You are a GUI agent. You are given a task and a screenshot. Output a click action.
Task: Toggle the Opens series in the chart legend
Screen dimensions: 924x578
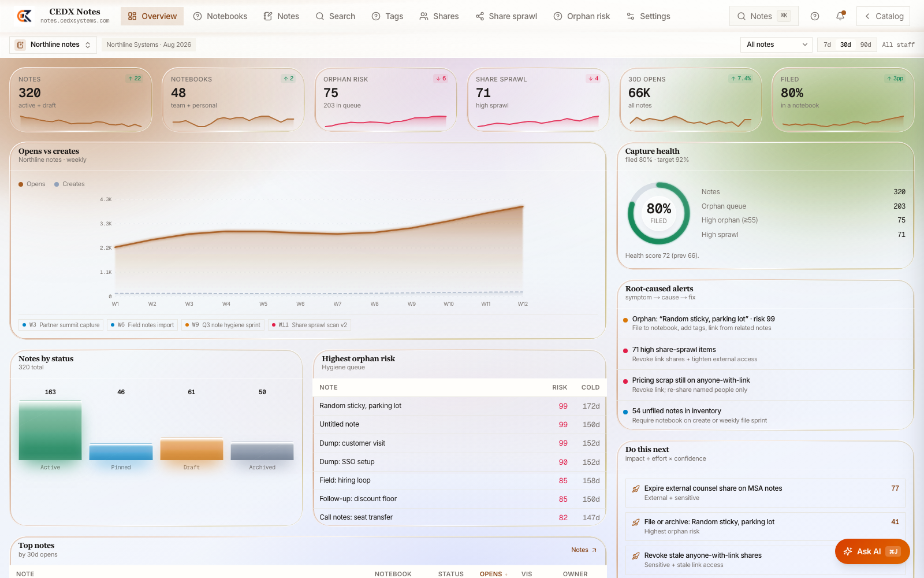[x=32, y=184]
